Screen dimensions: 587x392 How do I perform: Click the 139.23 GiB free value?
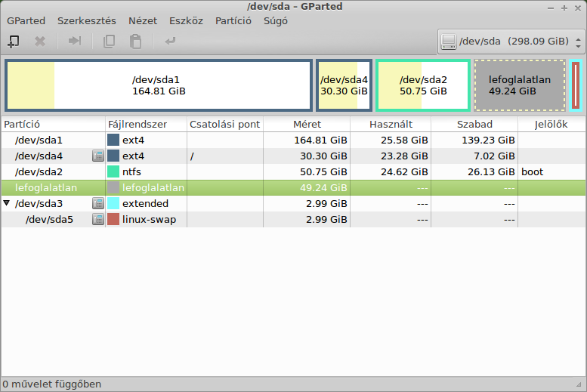point(488,140)
